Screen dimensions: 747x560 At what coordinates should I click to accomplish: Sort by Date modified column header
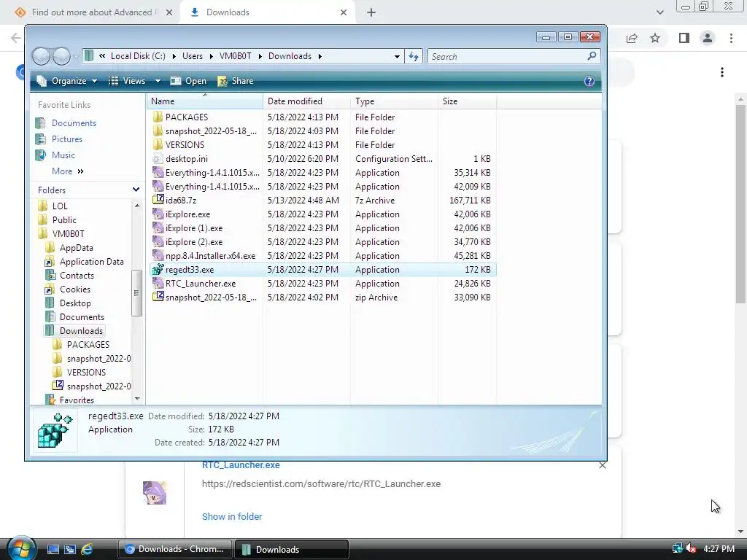pyautogui.click(x=306, y=101)
